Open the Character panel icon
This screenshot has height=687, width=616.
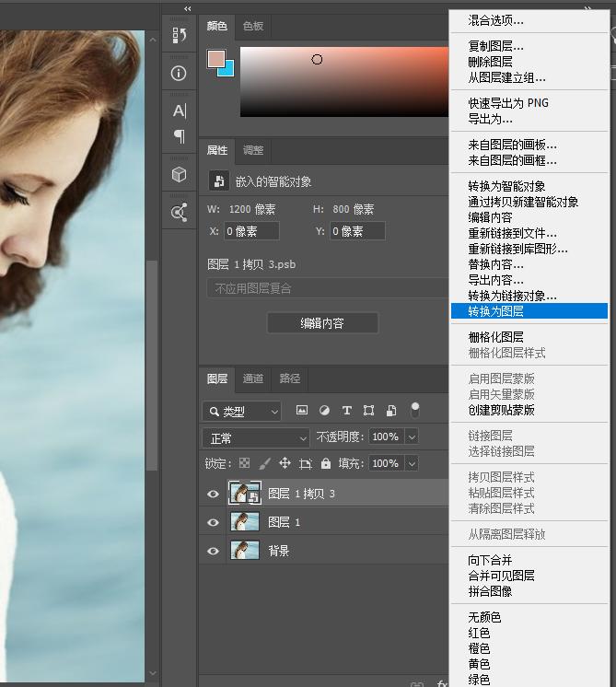[x=180, y=111]
